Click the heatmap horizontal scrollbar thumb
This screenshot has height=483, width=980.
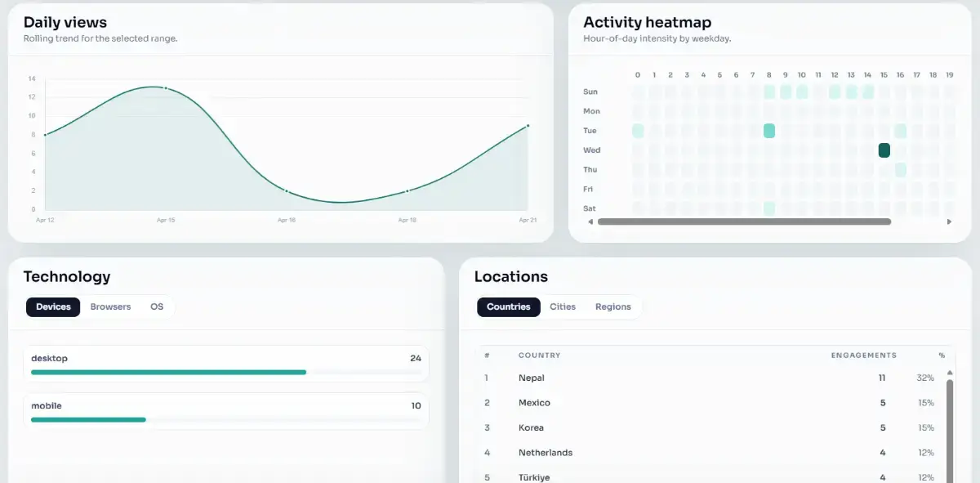click(x=744, y=221)
